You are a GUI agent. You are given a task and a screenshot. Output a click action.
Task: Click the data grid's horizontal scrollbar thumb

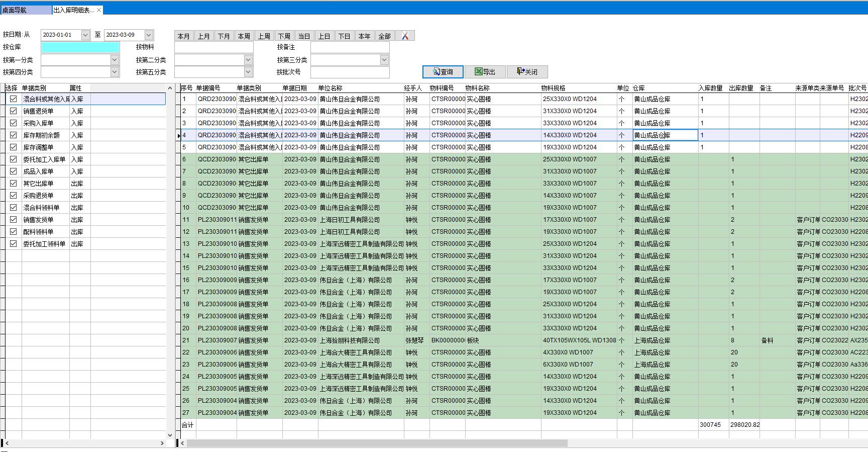click(x=377, y=443)
